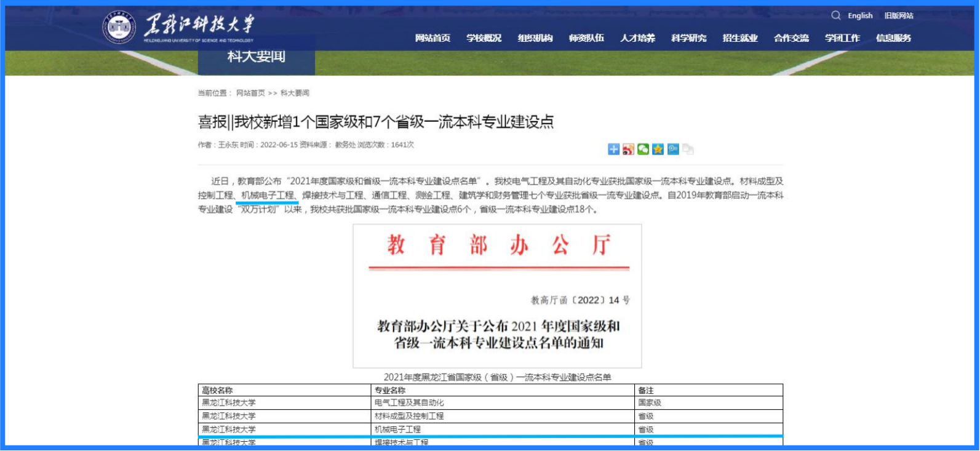980x451 pixels.
Task: Open 信息服务 in the navigation bar
Action: tap(893, 38)
